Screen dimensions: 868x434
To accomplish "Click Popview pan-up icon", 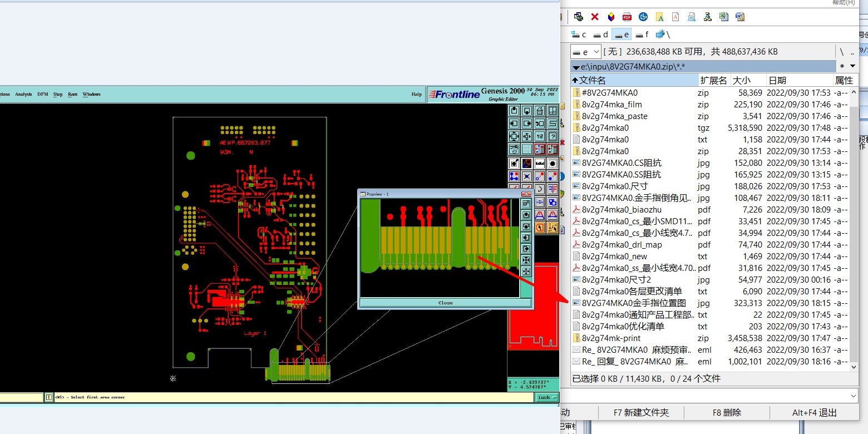I will (526, 215).
